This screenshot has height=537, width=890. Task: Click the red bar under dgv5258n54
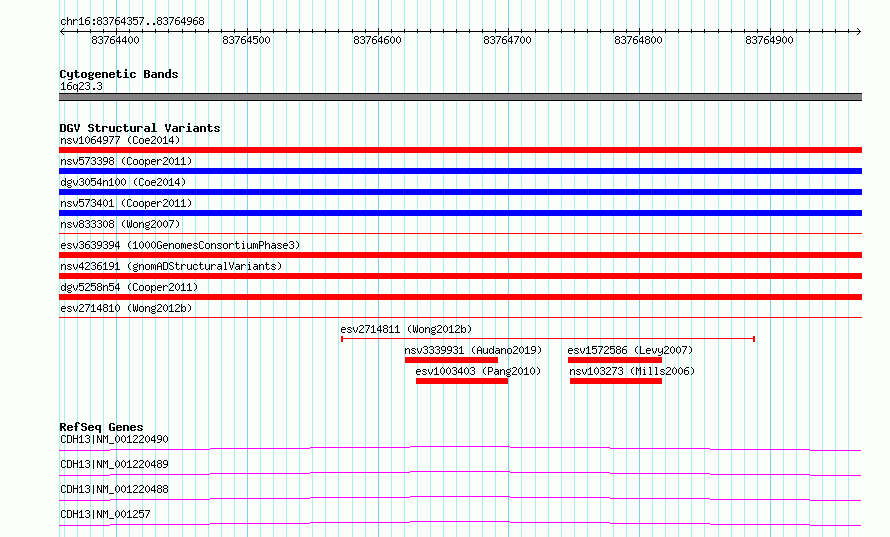[460, 297]
